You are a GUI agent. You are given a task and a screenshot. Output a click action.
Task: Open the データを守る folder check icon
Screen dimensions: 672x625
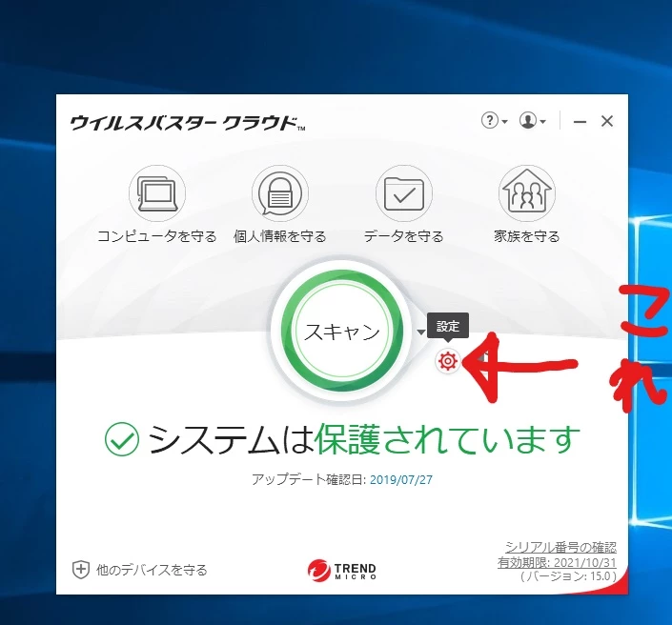404,193
